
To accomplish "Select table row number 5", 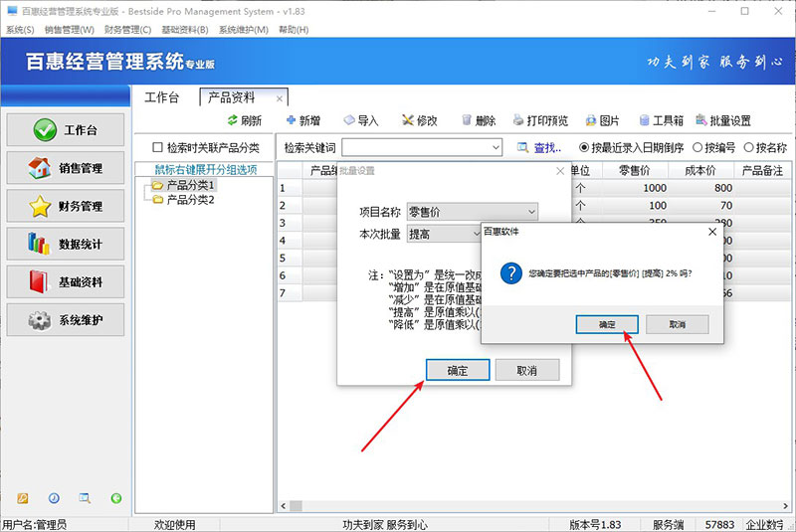I will tap(290, 259).
